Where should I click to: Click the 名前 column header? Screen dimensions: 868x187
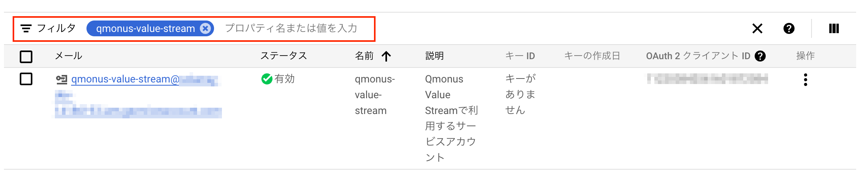(x=364, y=56)
